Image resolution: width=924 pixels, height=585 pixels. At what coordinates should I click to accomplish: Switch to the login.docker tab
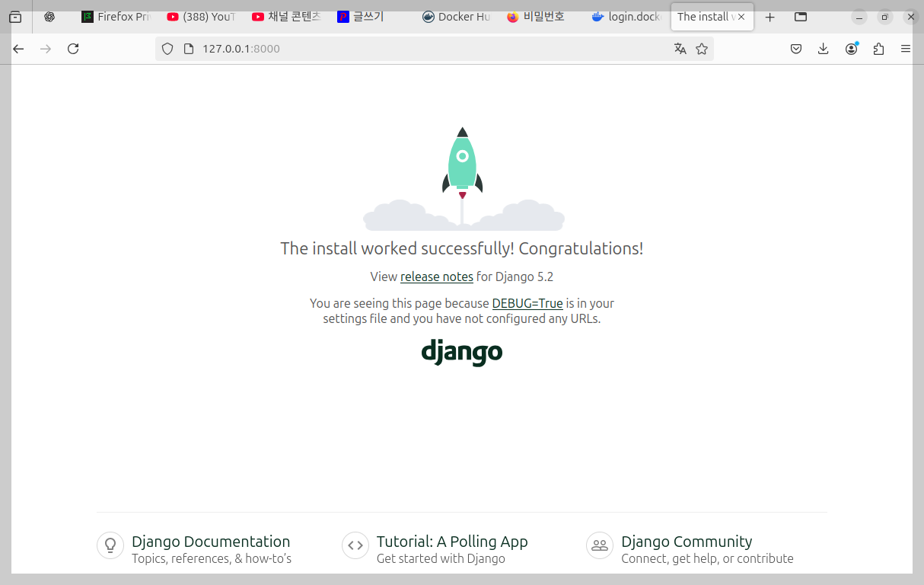(x=628, y=17)
